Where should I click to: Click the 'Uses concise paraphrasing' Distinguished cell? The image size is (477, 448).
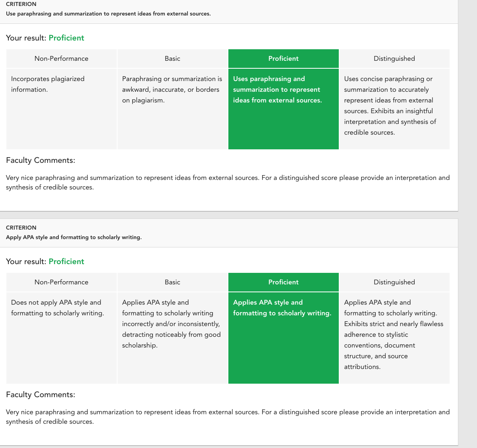(x=394, y=109)
